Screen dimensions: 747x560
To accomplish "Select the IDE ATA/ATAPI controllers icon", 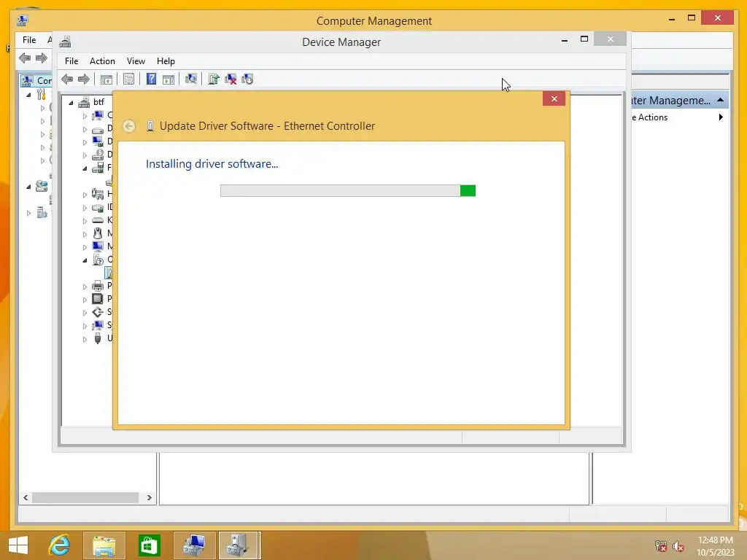I will tap(98, 207).
